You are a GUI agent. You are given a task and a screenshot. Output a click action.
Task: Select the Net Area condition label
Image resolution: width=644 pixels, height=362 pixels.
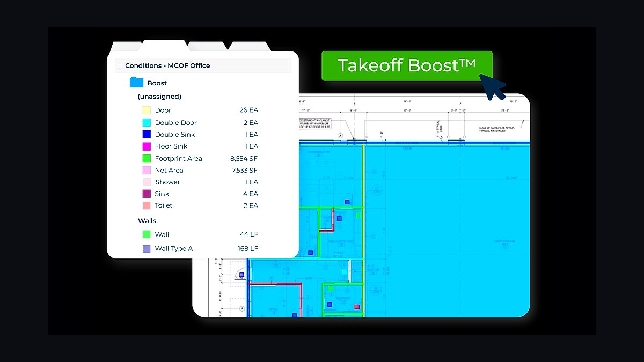point(169,170)
